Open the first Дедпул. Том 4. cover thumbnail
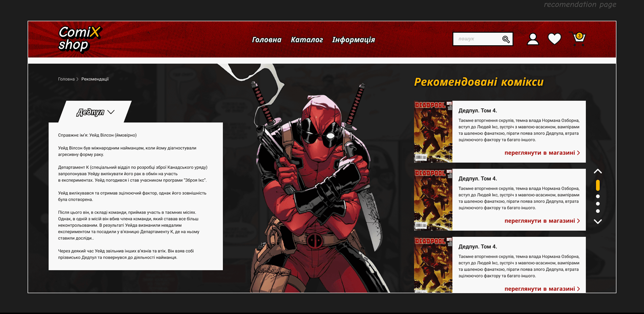The width and height of the screenshot is (644, 314). pyautogui.click(x=433, y=132)
